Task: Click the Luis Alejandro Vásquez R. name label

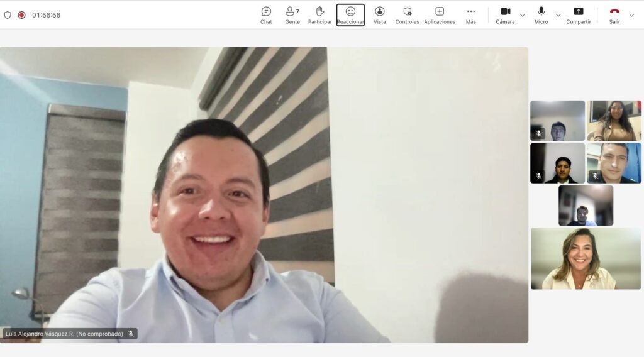Action: point(64,334)
